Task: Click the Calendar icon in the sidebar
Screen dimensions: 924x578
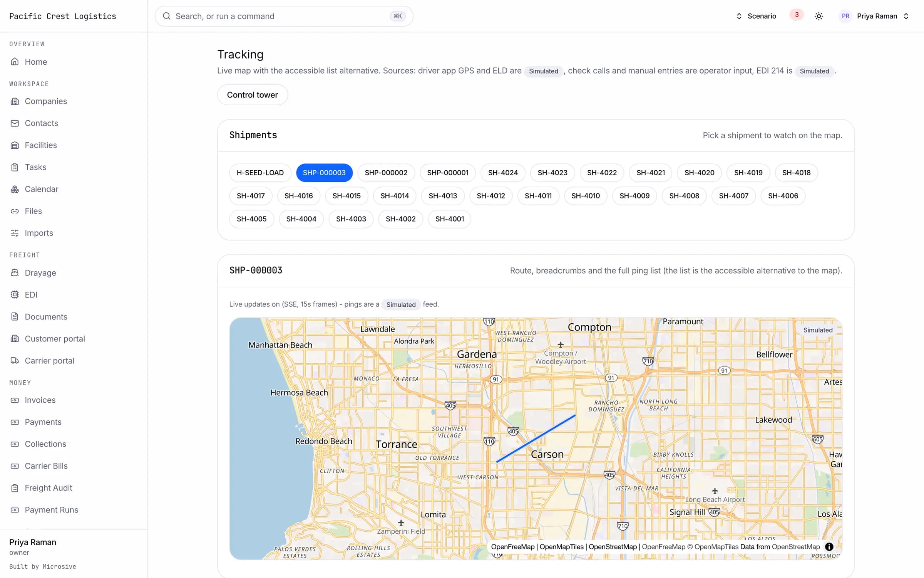Action: pyautogui.click(x=15, y=189)
